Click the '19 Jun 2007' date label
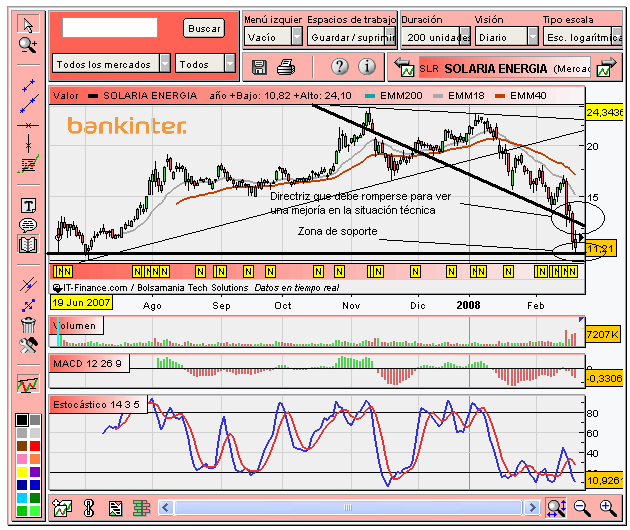630x530 pixels. click(81, 303)
